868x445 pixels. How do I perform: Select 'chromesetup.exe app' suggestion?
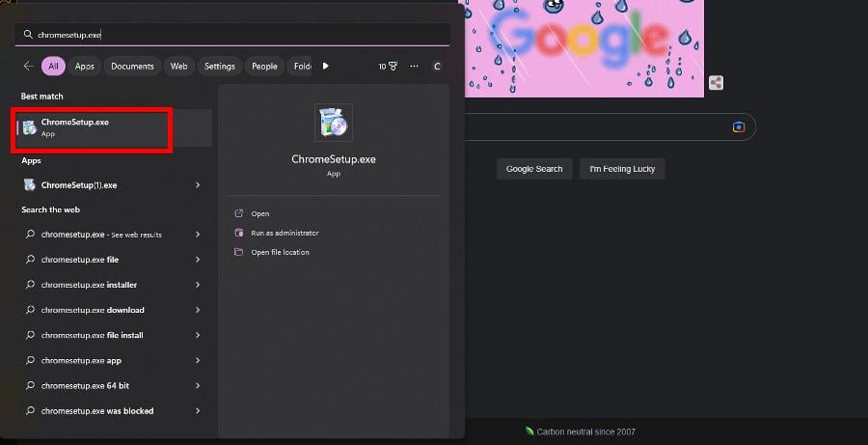click(112, 360)
